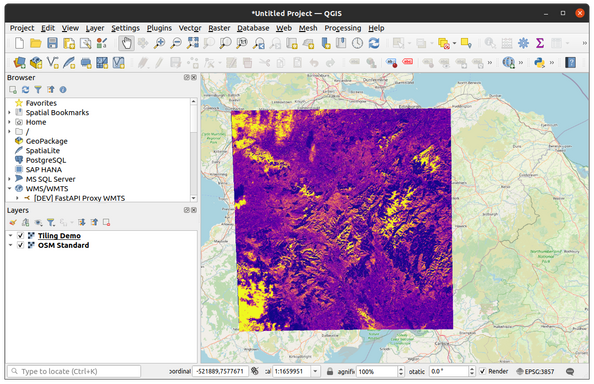Open the MetaSearch globe plugin icon
Screen dimensions: 594x384
(508, 62)
